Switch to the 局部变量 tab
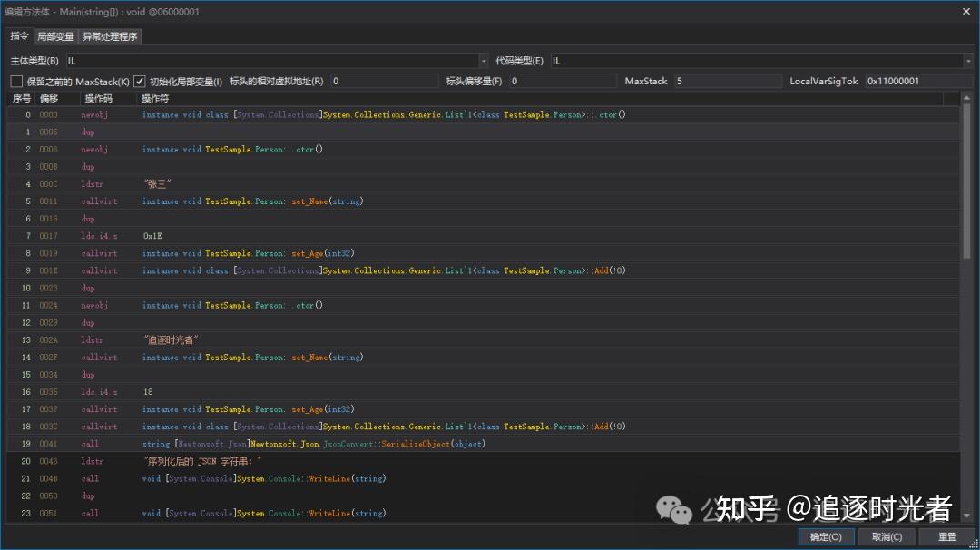 tap(55, 36)
